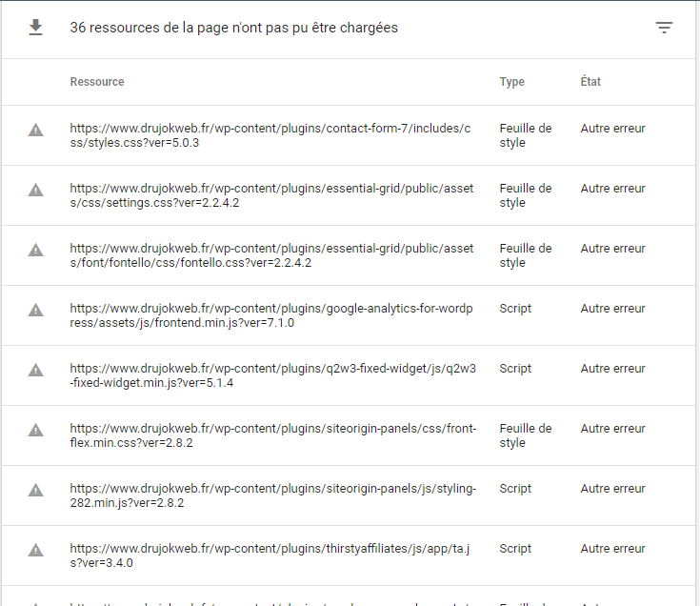Image resolution: width=700 pixels, height=606 pixels.
Task: Click warning icon for google-analytics frontend.min.js row
Action: 36,310
